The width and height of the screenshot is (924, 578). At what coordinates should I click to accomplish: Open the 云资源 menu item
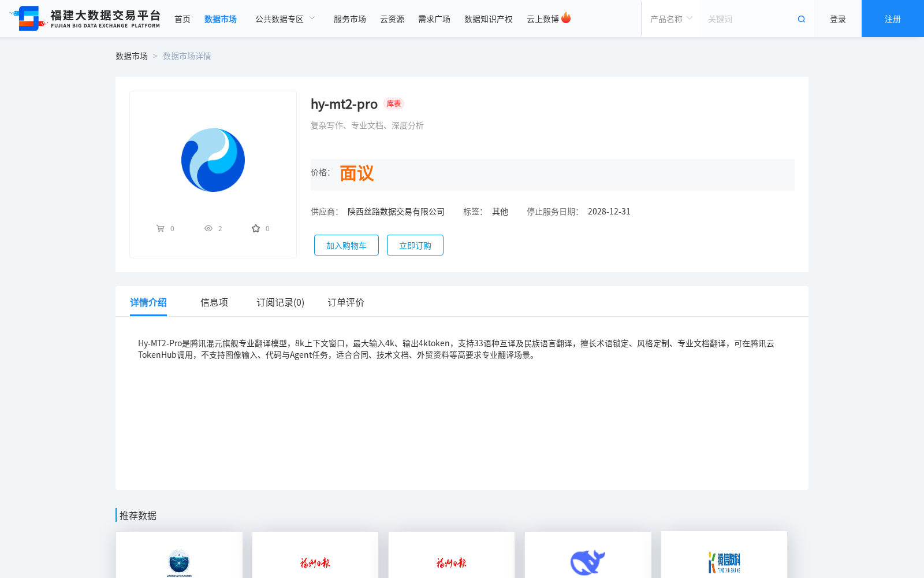392,19
